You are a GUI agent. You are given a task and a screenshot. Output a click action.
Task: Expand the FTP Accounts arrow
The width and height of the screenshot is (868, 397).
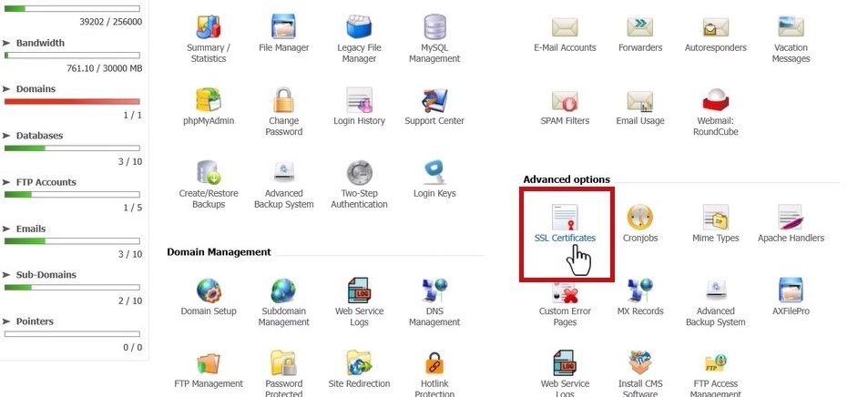[x=6, y=182]
